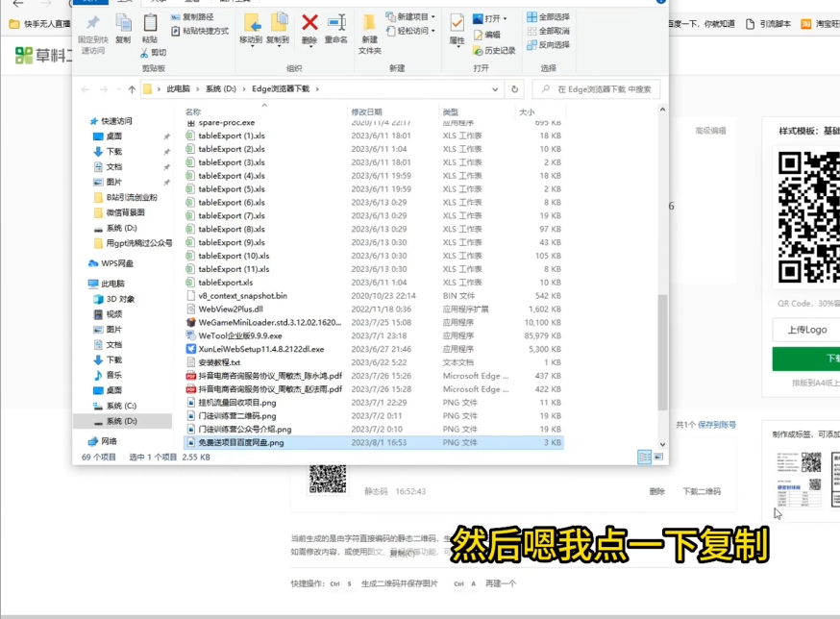The image size is (840, 619).
Task: Click the Cut (剪切) scissors icon
Action: pyautogui.click(x=145, y=53)
